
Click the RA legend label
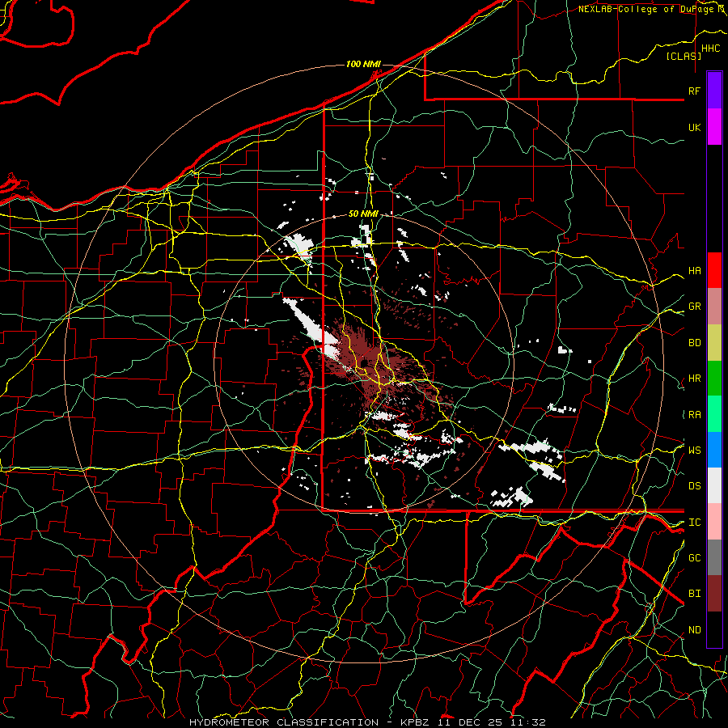click(x=694, y=415)
